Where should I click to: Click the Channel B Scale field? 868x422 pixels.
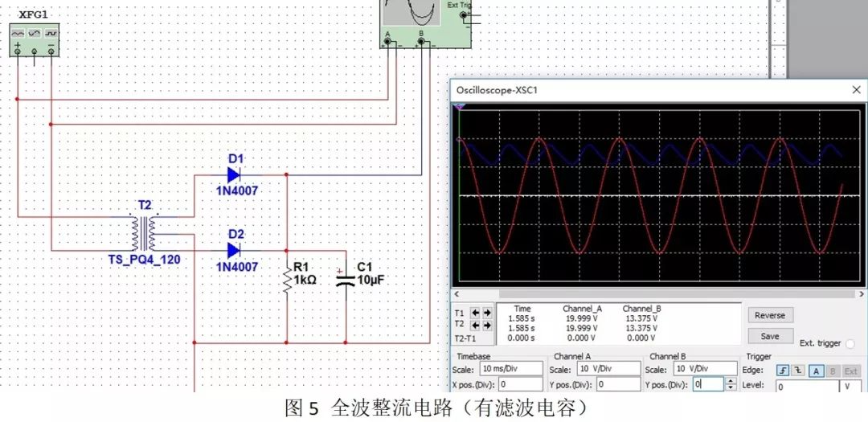[x=704, y=369]
